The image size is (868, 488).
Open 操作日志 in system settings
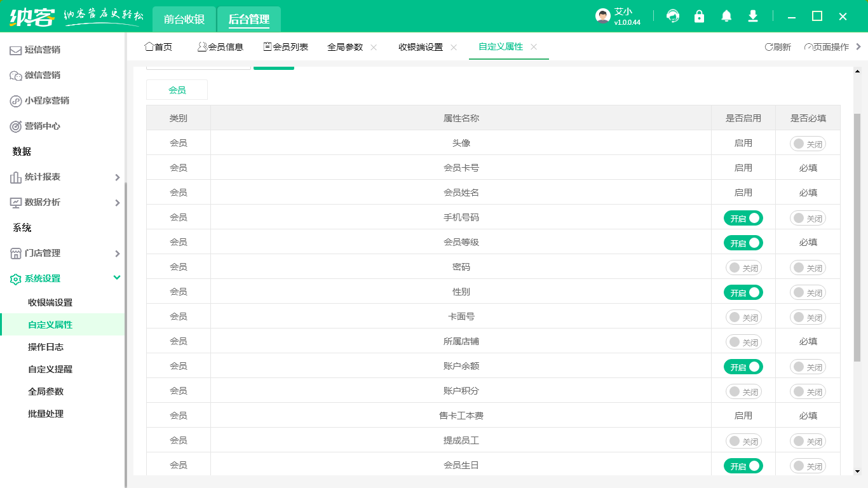(x=46, y=347)
